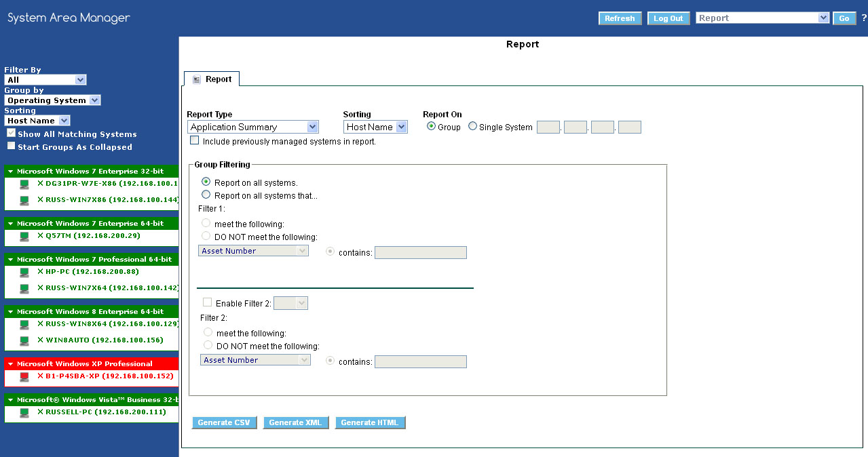The width and height of the screenshot is (868, 457).
Task: Click the Generate CSV button
Action: click(224, 422)
